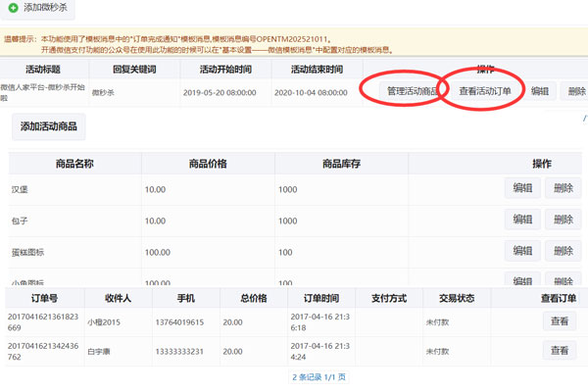Select recipient name 小橙2015
This screenshot has height=392, width=588.
pos(104,322)
